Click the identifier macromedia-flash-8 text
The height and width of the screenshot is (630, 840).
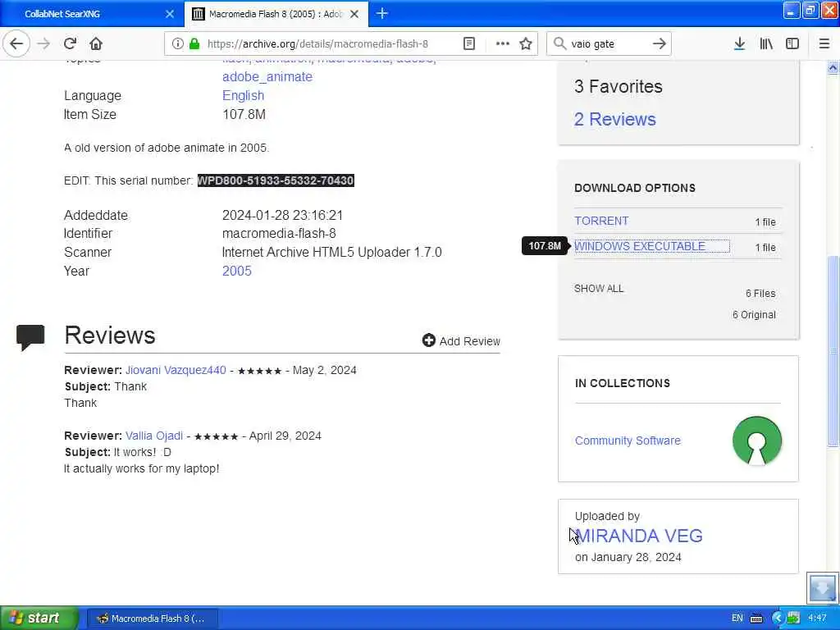pyautogui.click(x=279, y=233)
